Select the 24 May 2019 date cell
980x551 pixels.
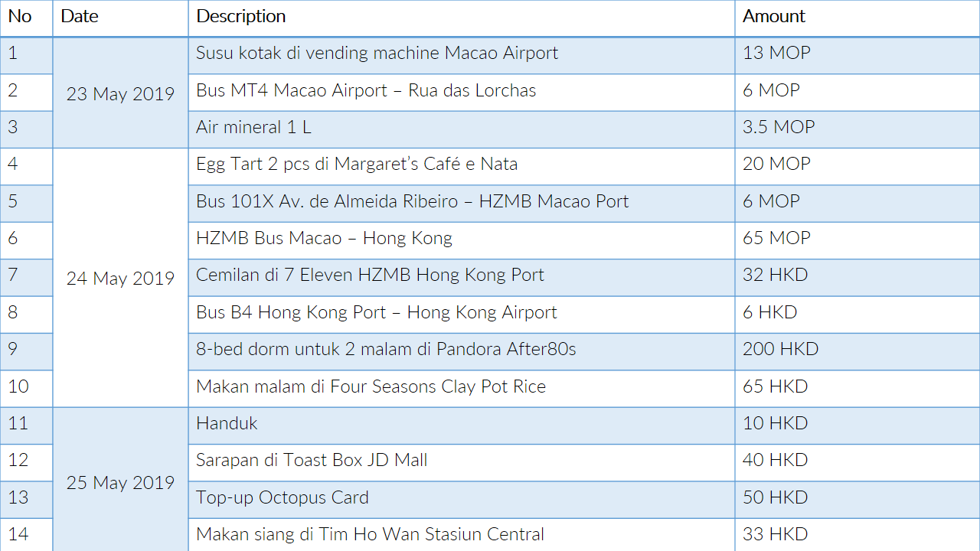(x=120, y=279)
